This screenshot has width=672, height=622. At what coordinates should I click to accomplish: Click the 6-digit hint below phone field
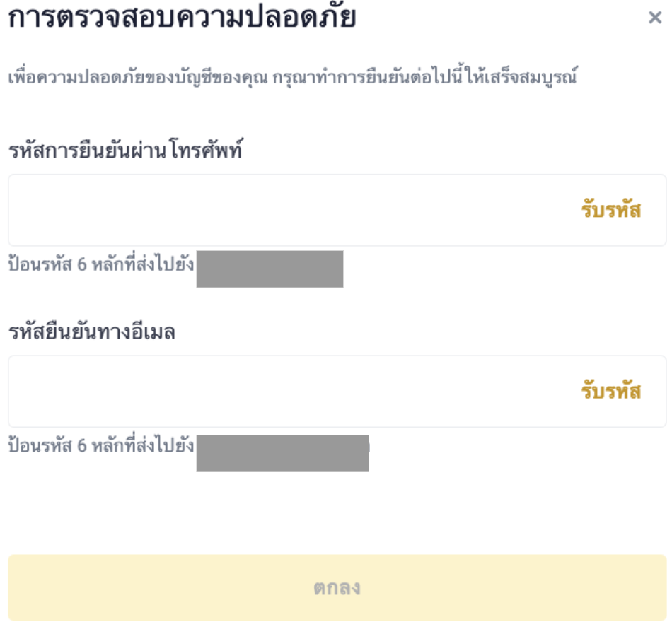[100, 266]
